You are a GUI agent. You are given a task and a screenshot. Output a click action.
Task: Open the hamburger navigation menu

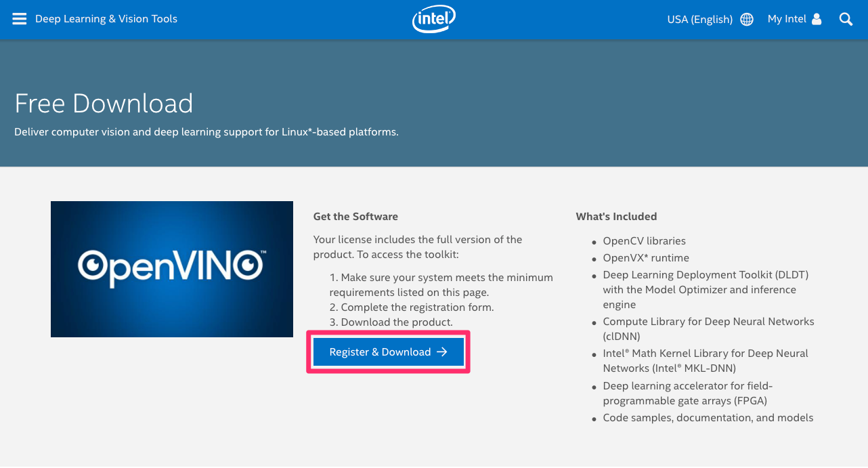[20, 19]
